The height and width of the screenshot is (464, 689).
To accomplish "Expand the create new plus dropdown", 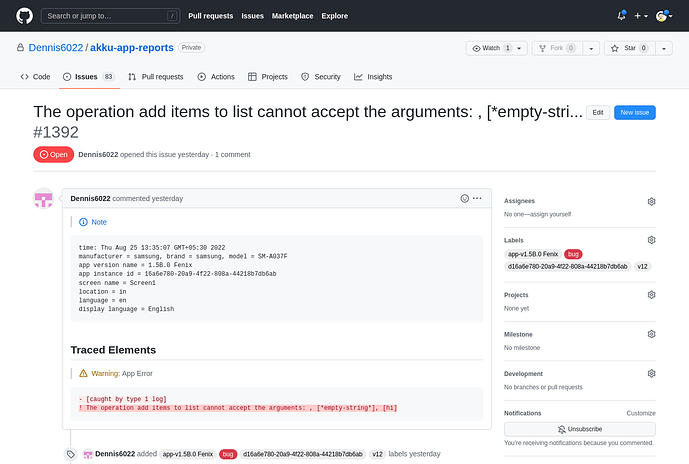I will pos(642,16).
